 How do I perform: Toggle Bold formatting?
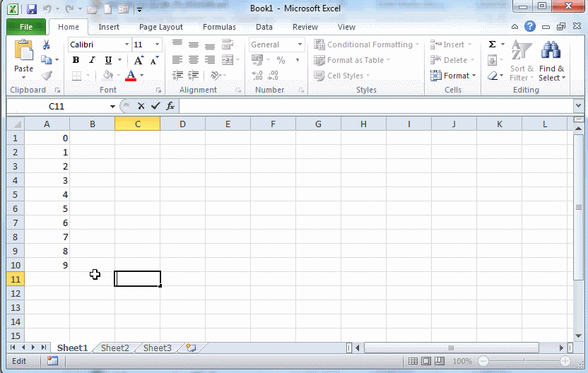tap(76, 60)
